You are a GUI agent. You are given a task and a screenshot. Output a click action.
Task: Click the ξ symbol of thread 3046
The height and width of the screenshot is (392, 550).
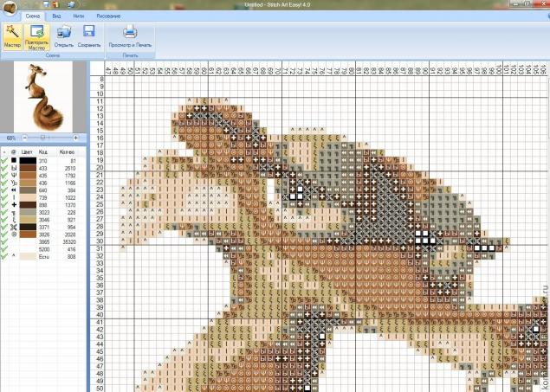14,220
